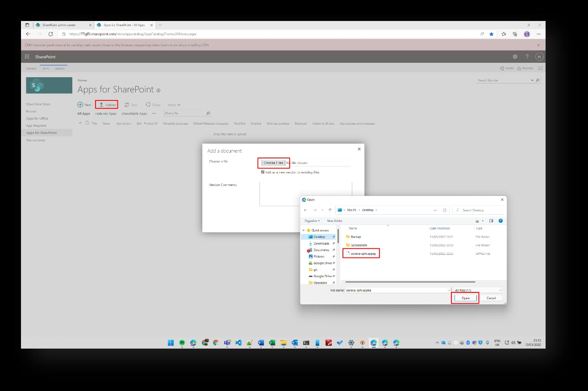588x391 pixels.
Task: Click the Up one level arrow in Open dialog
Action: pyautogui.click(x=330, y=210)
